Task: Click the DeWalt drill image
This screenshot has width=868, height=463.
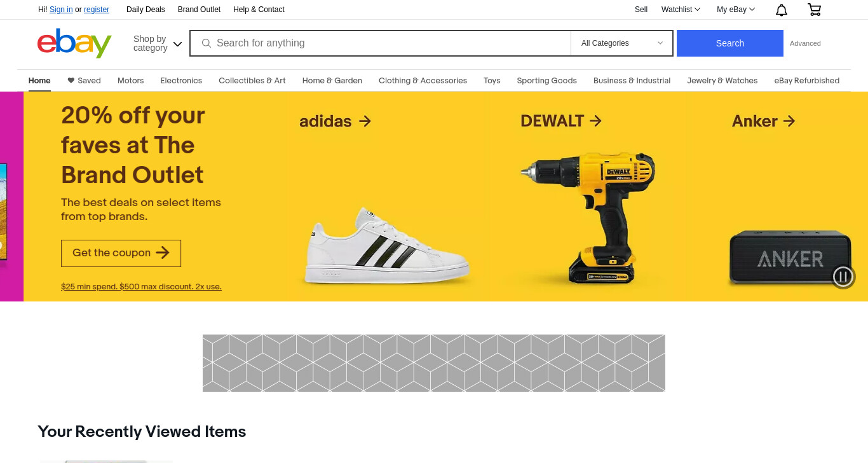Action: (x=587, y=218)
